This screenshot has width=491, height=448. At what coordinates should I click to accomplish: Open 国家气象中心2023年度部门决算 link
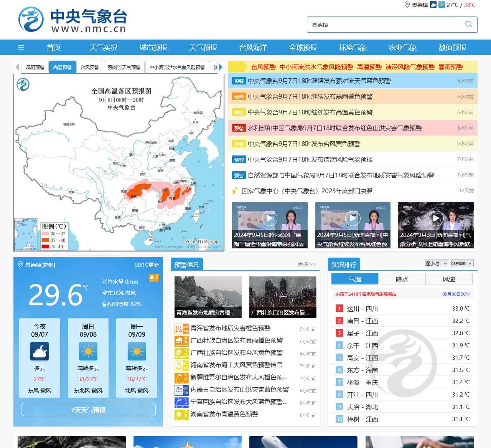coord(307,191)
